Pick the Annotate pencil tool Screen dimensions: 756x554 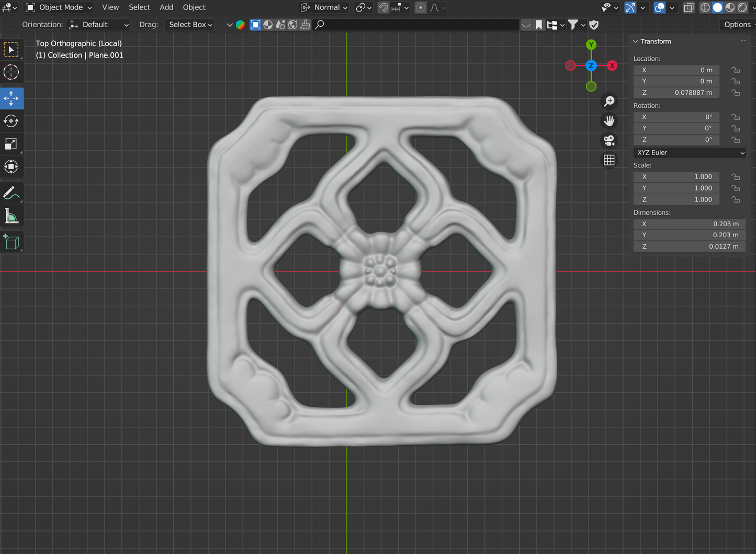pyautogui.click(x=11, y=193)
